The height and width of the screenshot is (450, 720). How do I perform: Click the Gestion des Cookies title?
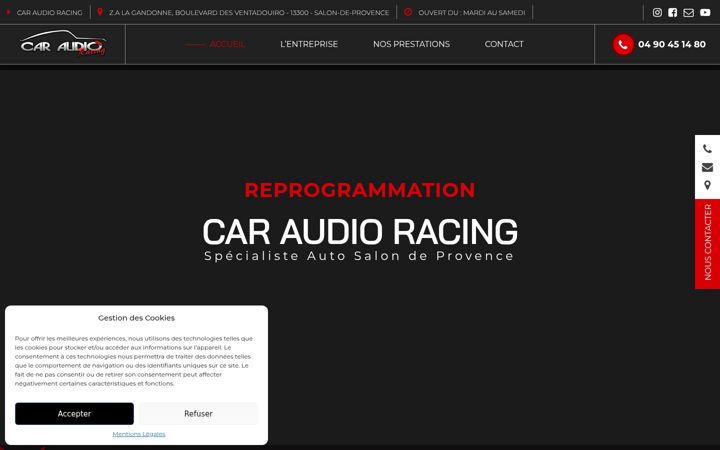136,318
